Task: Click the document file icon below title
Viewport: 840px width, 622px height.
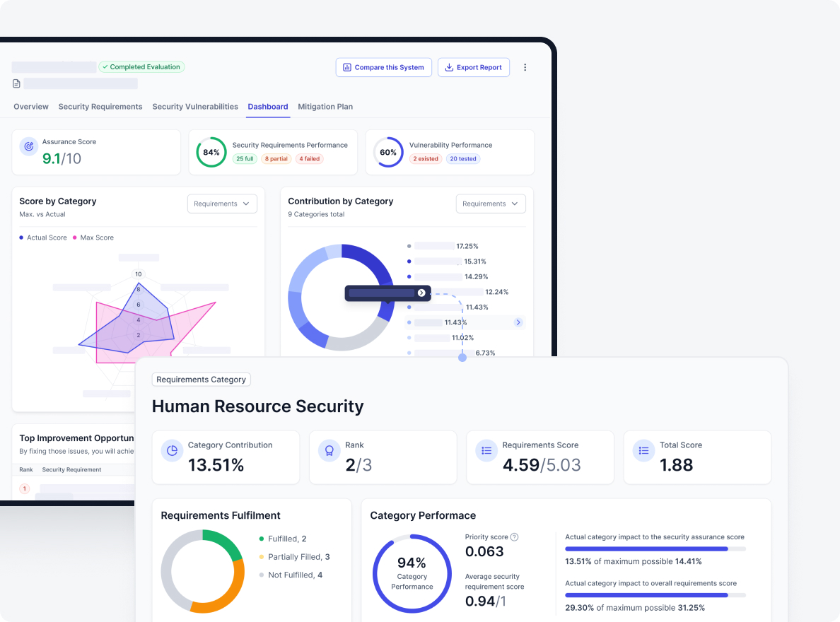Action: [x=16, y=83]
